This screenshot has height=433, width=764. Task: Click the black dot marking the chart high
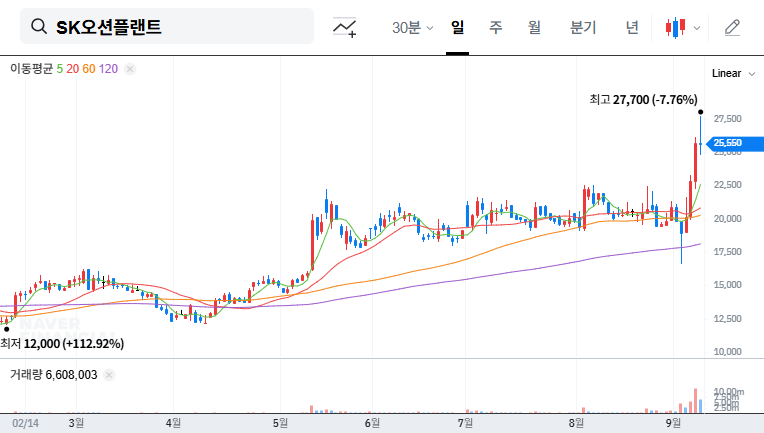(701, 113)
